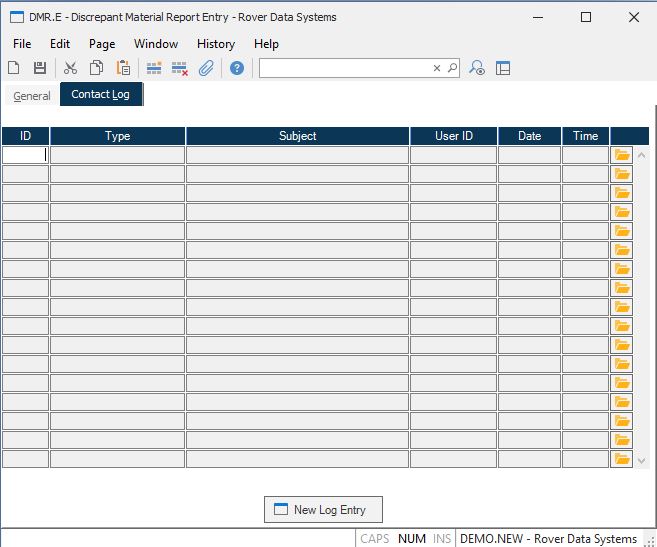Click the paperclip Attachments icon

click(206, 68)
